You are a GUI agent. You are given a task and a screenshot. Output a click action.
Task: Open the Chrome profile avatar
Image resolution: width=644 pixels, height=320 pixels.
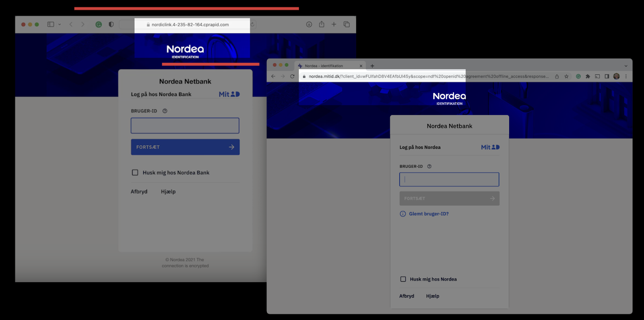[617, 76]
